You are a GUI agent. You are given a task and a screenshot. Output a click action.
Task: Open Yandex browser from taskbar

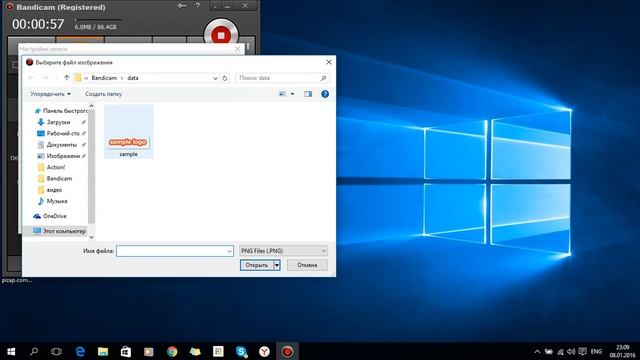click(264, 351)
